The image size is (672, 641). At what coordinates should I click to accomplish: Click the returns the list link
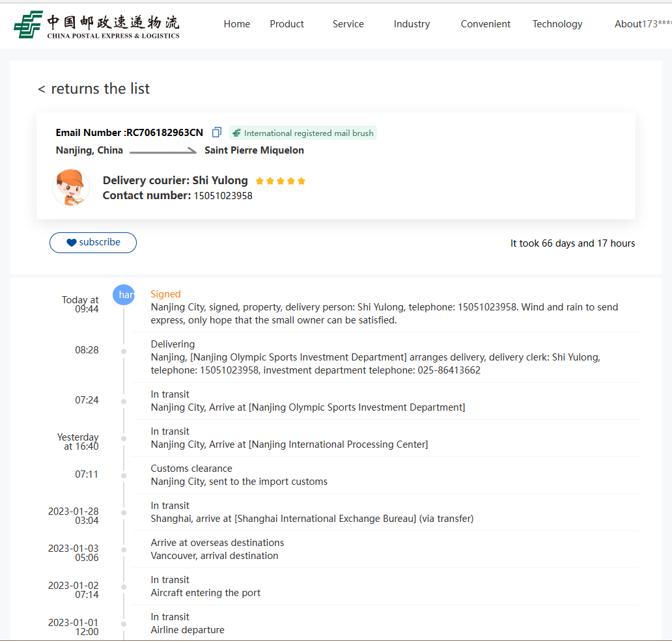[100, 89]
